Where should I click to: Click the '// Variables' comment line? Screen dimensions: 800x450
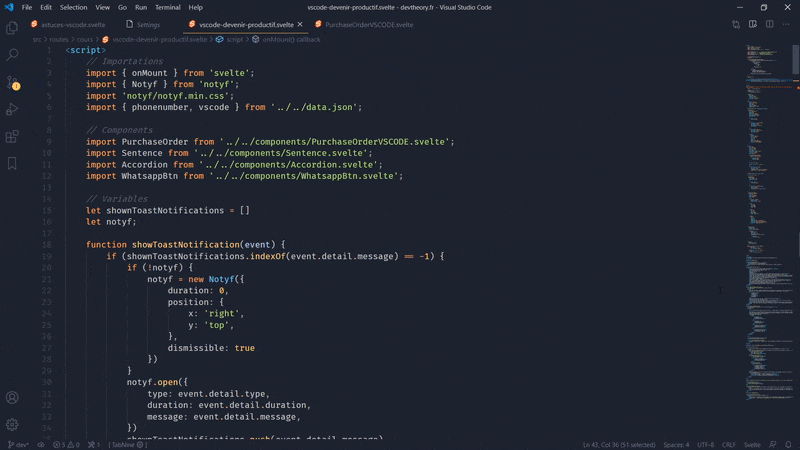pos(117,199)
